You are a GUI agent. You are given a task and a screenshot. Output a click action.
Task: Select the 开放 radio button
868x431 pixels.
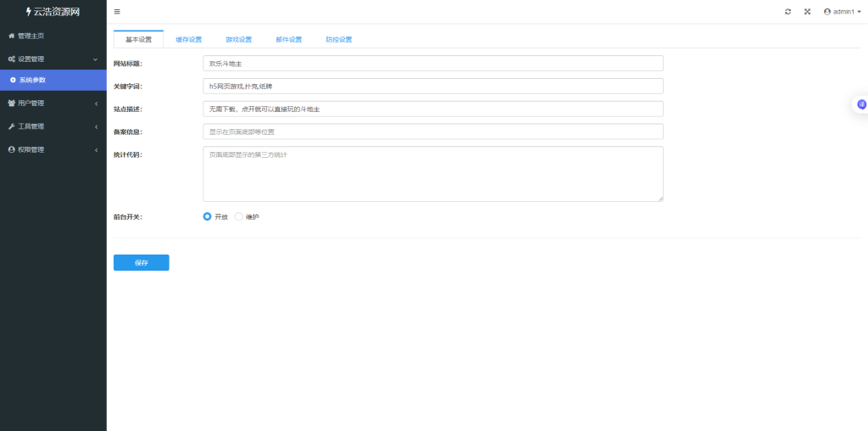208,217
